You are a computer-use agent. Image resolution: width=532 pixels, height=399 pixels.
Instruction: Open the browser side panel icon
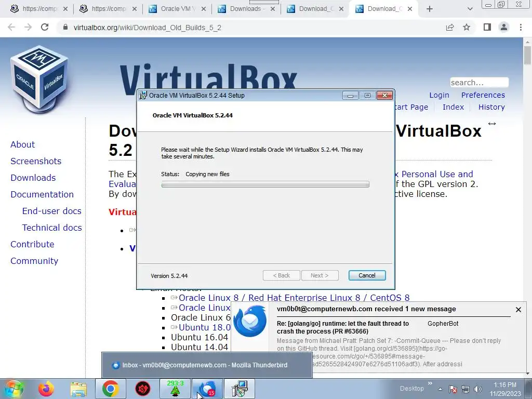[487, 28]
